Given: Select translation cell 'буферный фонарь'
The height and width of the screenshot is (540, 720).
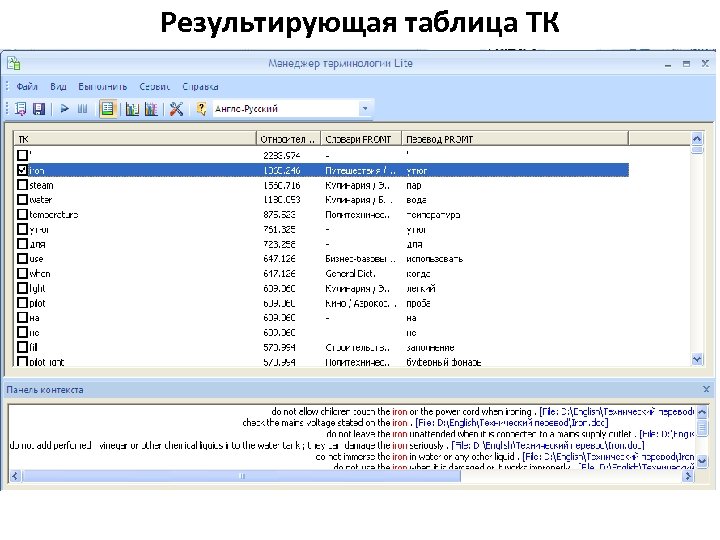Looking at the screenshot, I should [x=444, y=362].
